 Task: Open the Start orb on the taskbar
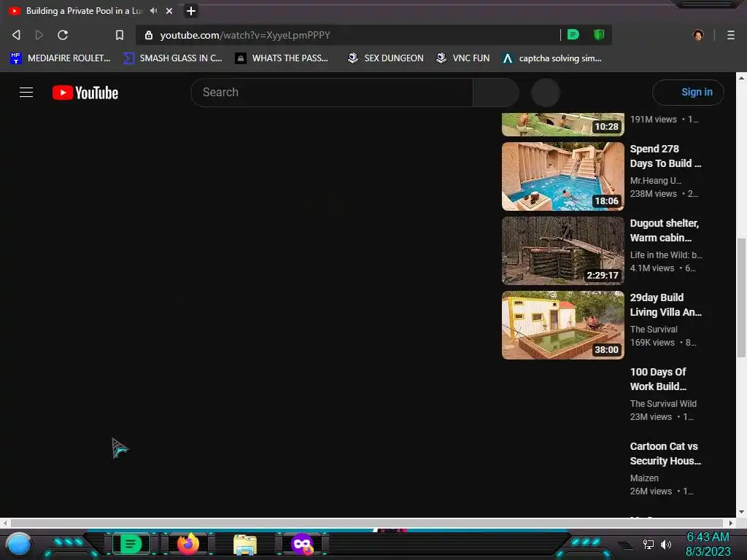[x=19, y=545]
